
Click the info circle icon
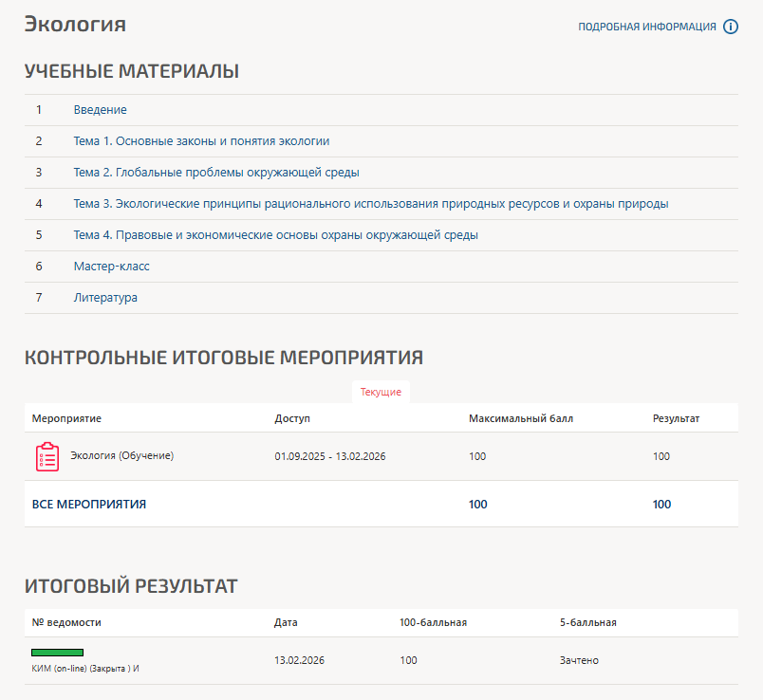(731, 27)
